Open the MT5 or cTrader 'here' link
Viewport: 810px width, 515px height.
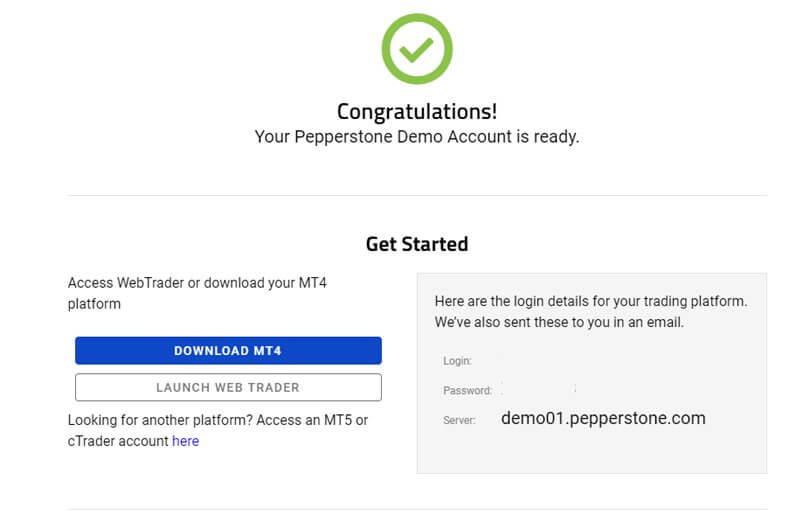(x=185, y=441)
